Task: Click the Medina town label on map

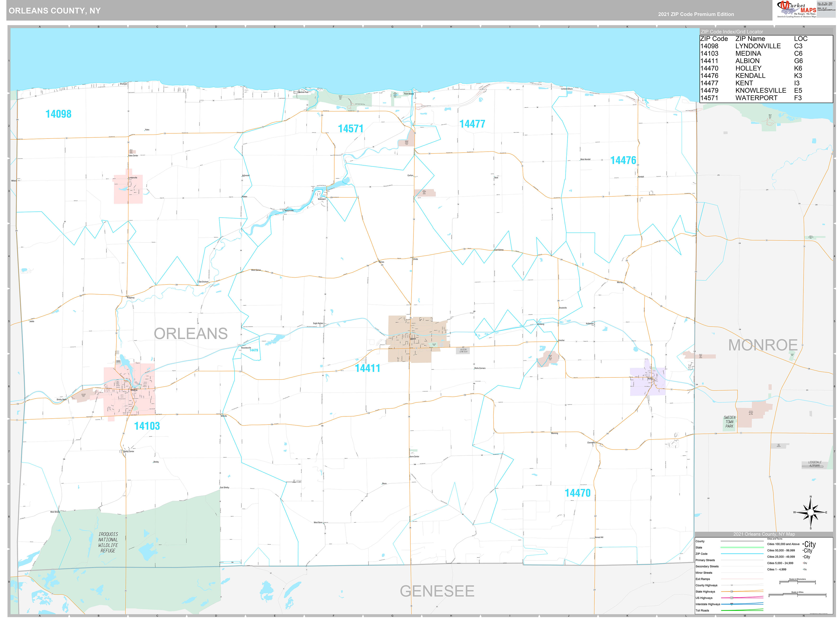Action: coord(134,390)
